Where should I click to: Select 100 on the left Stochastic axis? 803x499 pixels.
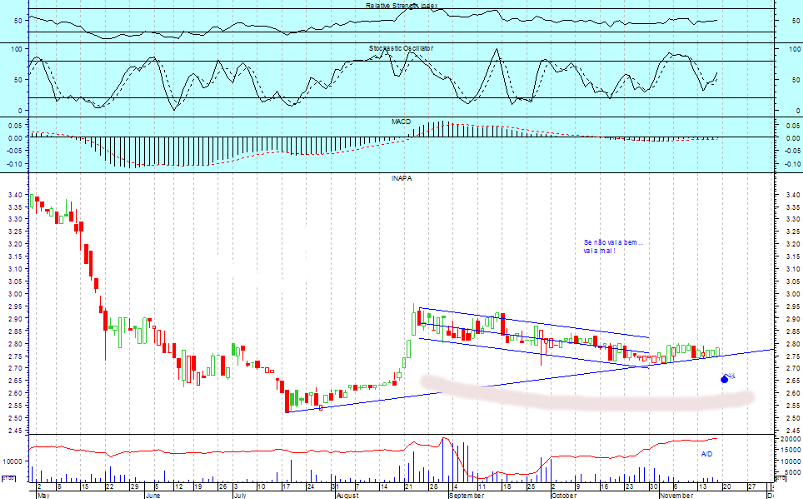pyautogui.click(x=17, y=49)
